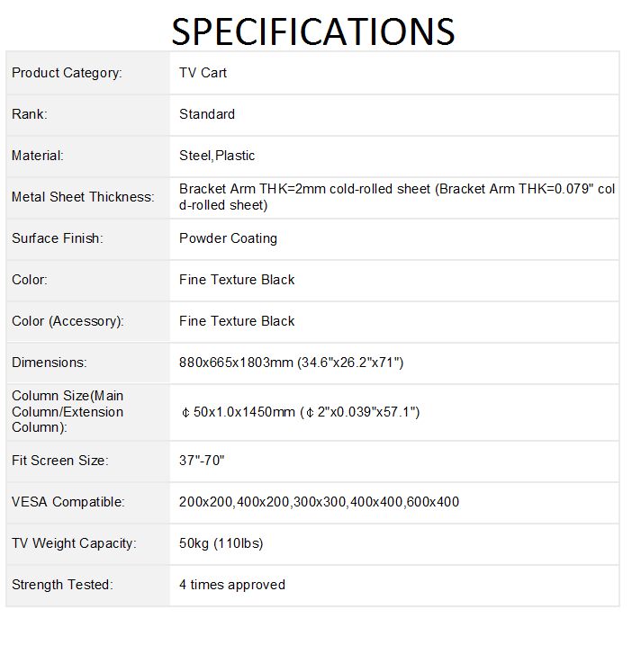This screenshot has height=672, width=641.
Task: Select the Bracket Arm THK description text
Action: click(396, 197)
